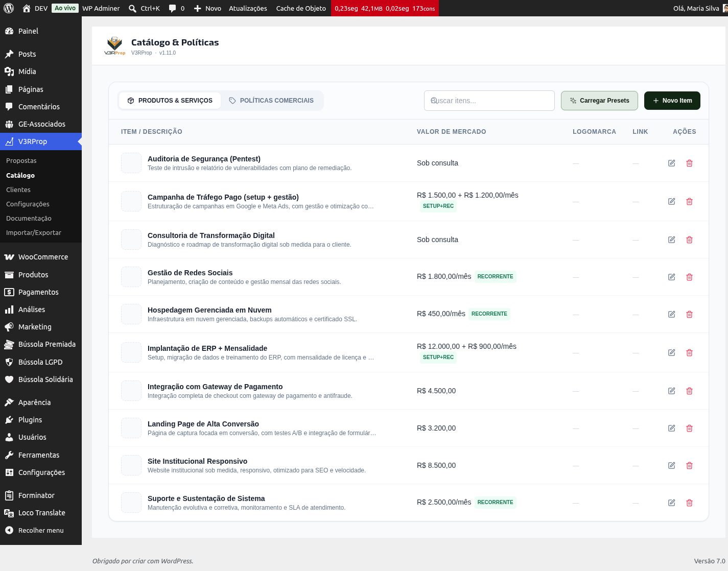Open V3RProp Configurações submenu
Image resolution: width=728 pixels, height=571 pixels.
(x=28, y=204)
